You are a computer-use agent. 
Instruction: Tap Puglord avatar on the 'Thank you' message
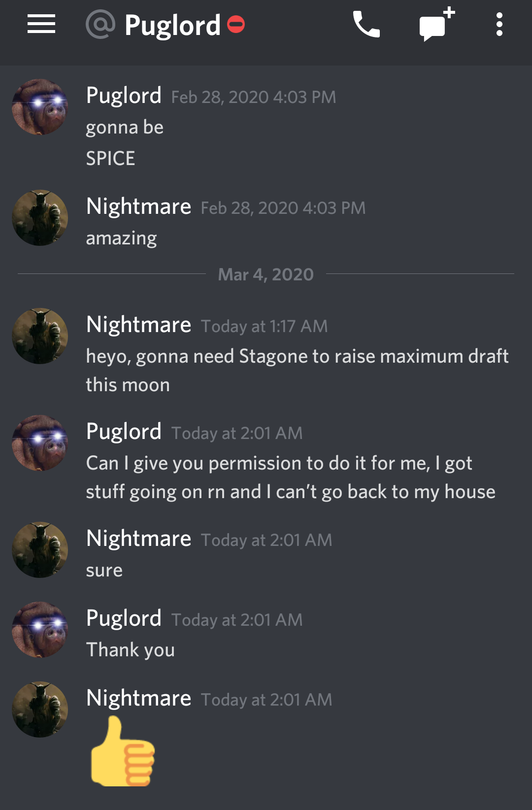tap(40, 630)
